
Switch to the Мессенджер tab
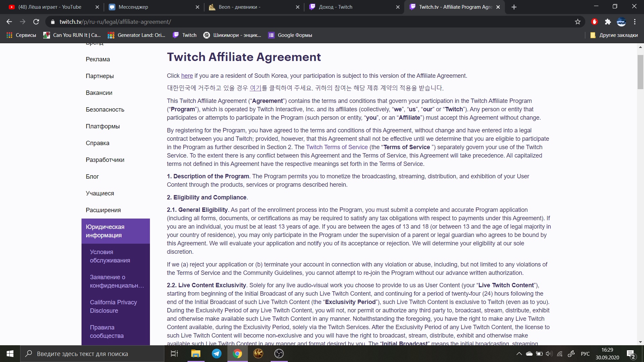click(x=154, y=7)
